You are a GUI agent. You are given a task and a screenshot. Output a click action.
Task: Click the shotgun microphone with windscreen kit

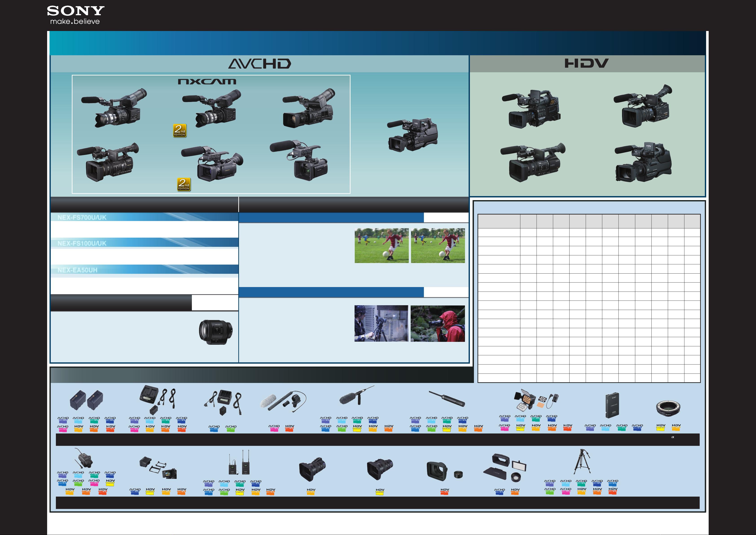tap(283, 402)
